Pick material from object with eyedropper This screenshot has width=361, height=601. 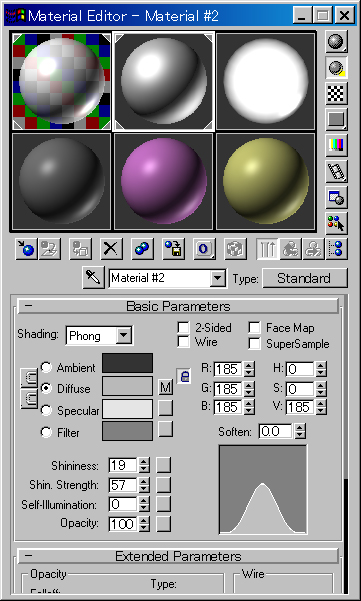(x=93, y=278)
